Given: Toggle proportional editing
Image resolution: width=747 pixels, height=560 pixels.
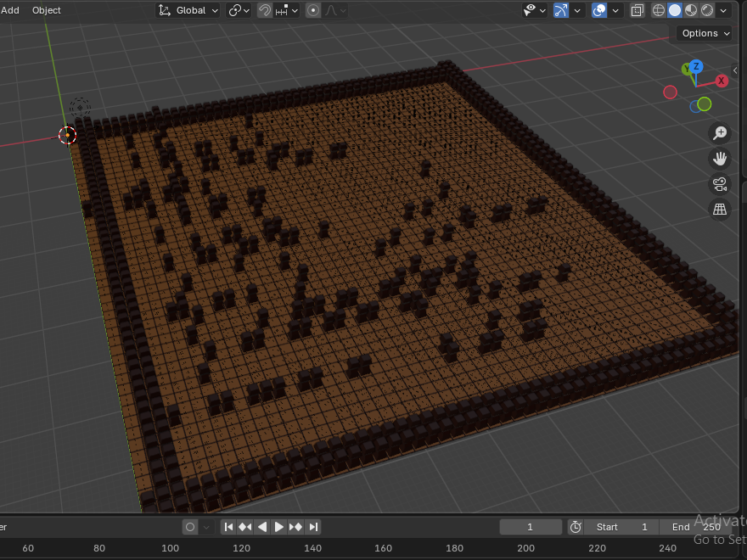Looking at the screenshot, I should coord(313,10).
